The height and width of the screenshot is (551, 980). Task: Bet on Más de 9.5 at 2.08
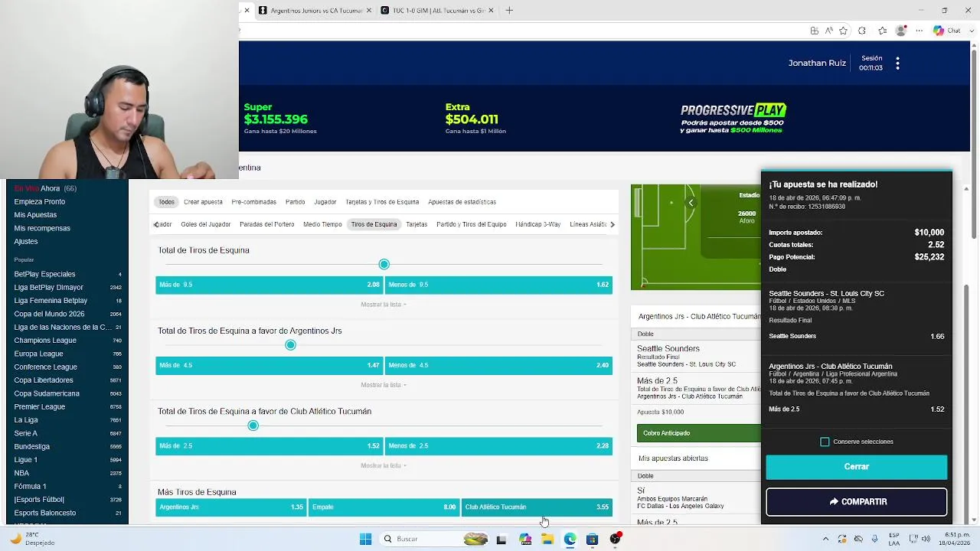click(269, 285)
